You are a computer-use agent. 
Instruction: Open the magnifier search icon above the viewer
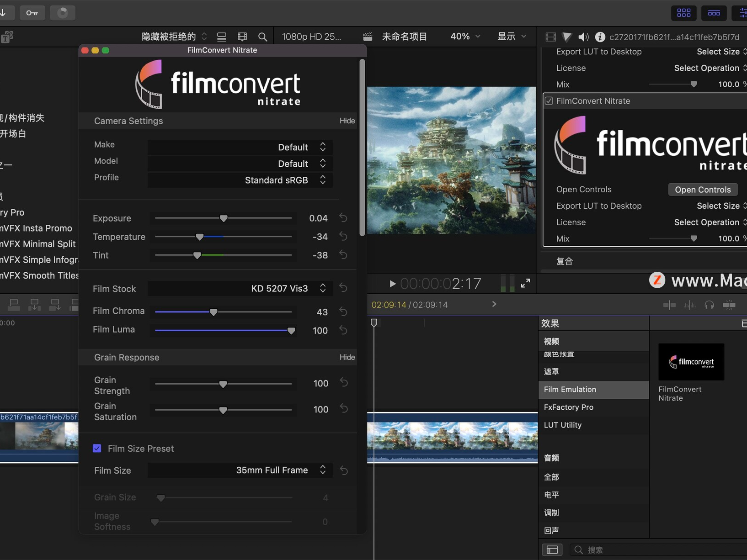click(x=263, y=37)
